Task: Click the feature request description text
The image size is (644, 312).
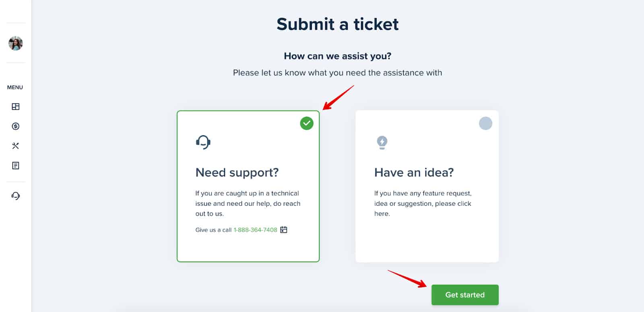Action: (x=423, y=203)
